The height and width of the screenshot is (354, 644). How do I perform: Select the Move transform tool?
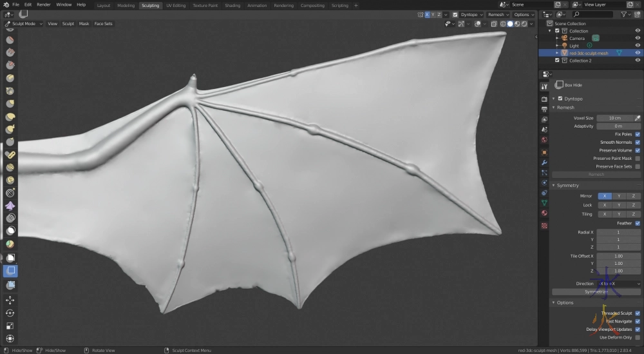tap(10, 300)
